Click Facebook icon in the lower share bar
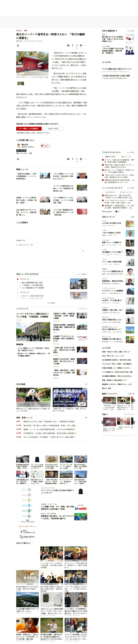Image resolution: width=138 pixels, height=644 pixels. point(73,159)
